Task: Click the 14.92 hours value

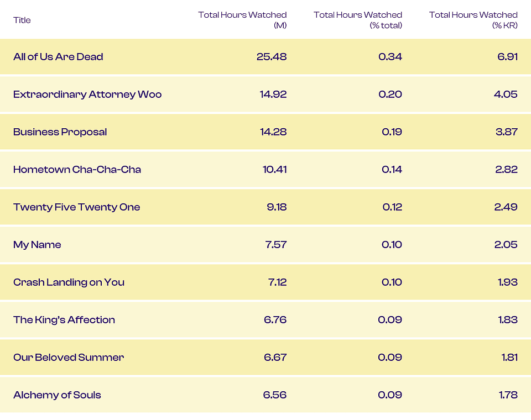Action: pyautogui.click(x=273, y=94)
